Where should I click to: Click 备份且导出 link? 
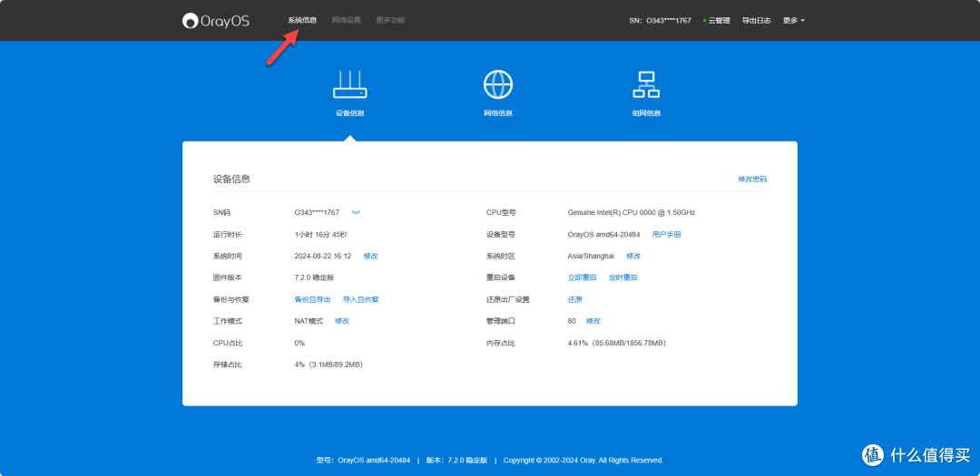312,299
